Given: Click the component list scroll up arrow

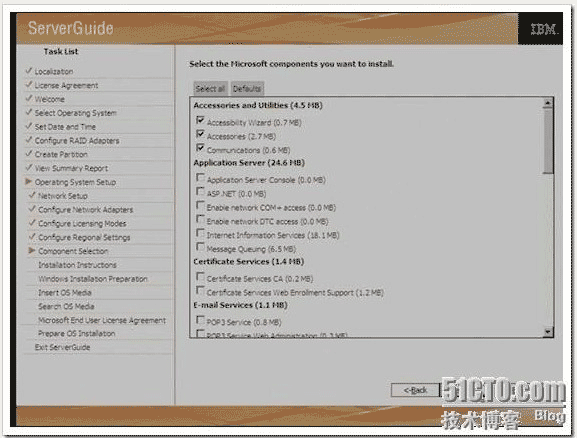Looking at the screenshot, I should (x=548, y=103).
